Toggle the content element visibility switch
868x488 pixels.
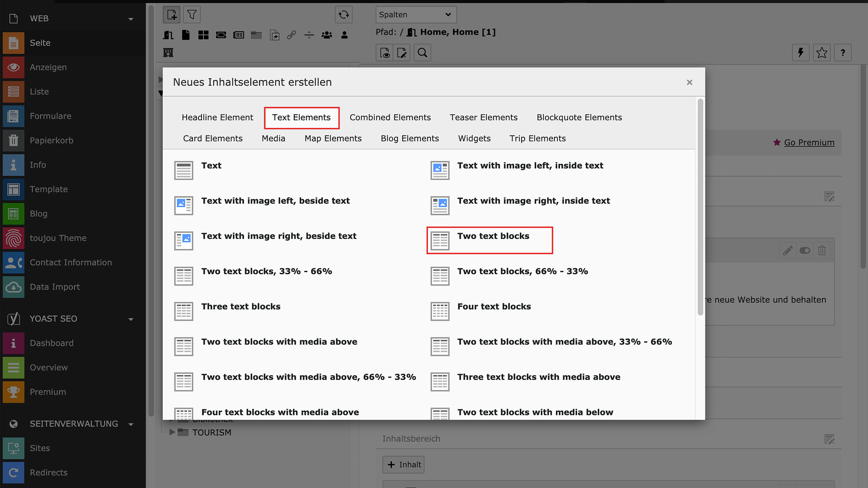805,250
